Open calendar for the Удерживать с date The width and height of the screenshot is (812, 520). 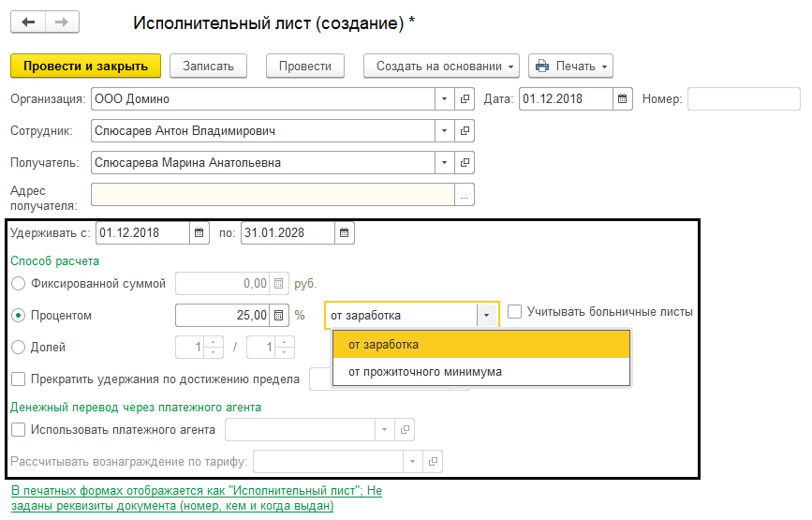click(x=199, y=232)
